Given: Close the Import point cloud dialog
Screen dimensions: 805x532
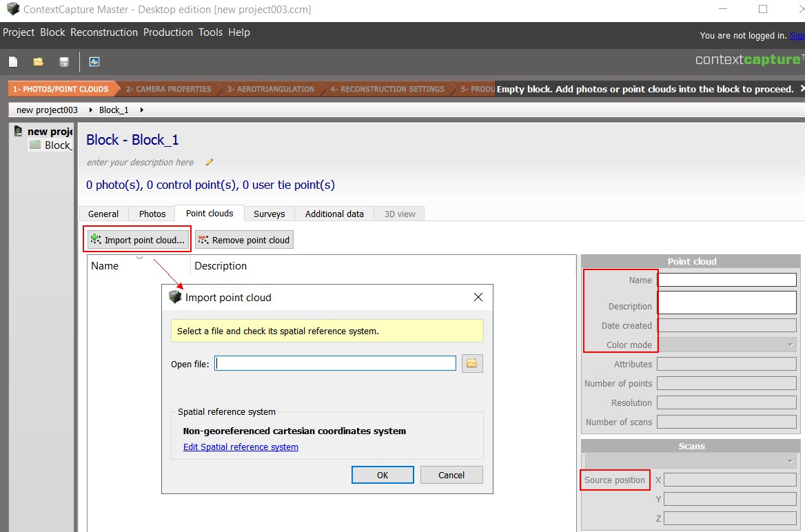Looking at the screenshot, I should [x=478, y=297].
